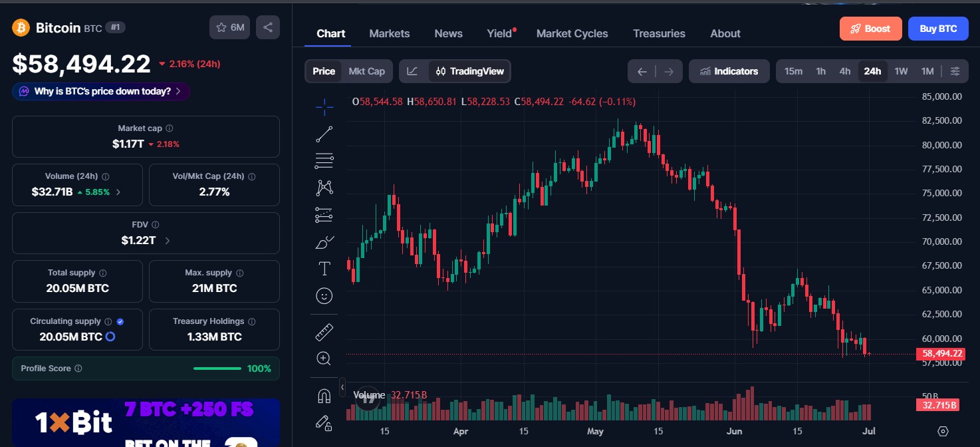Select the text annotation tool
The width and height of the screenshot is (980, 447).
coord(324,269)
